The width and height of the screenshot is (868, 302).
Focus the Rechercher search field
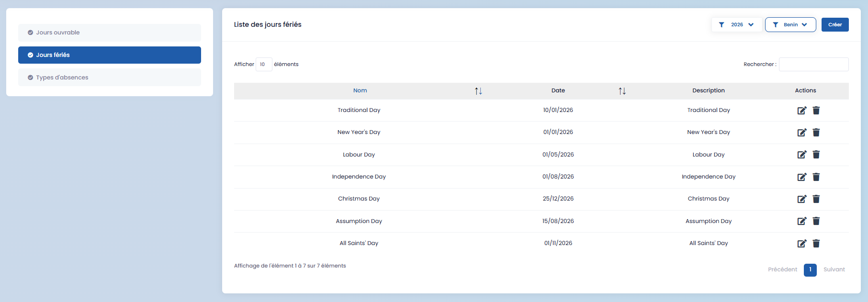[x=813, y=65]
